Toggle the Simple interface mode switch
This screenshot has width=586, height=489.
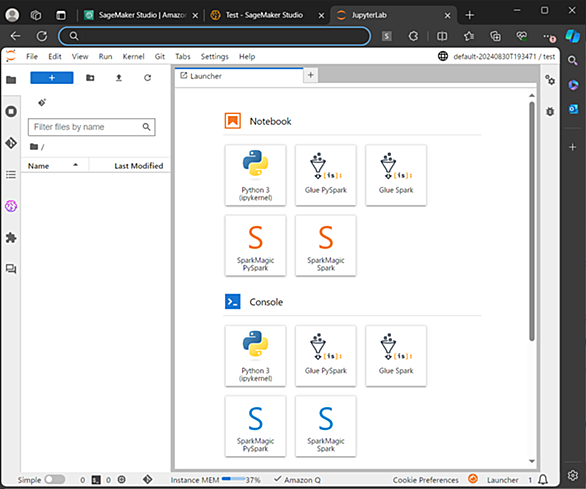[x=55, y=480]
